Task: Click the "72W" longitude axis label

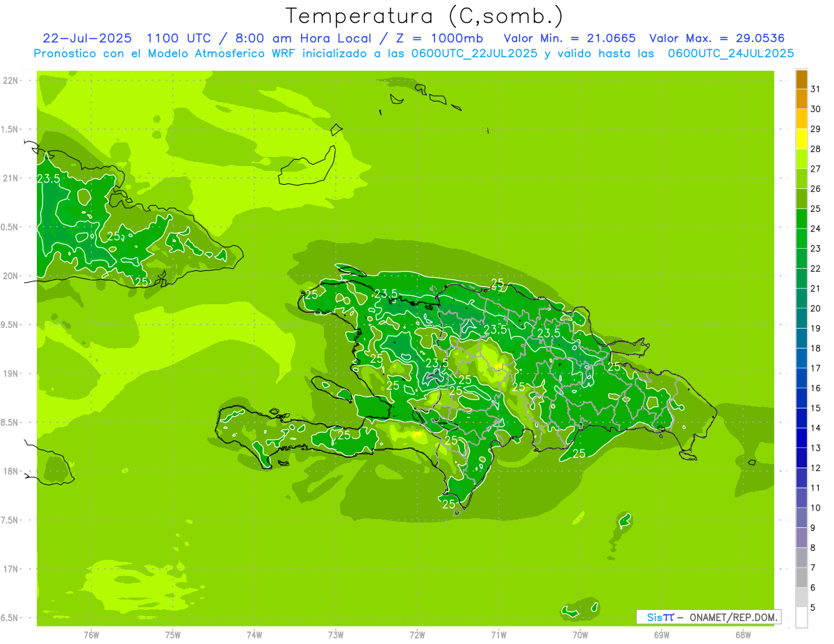Action: click(x=417, y=634)
